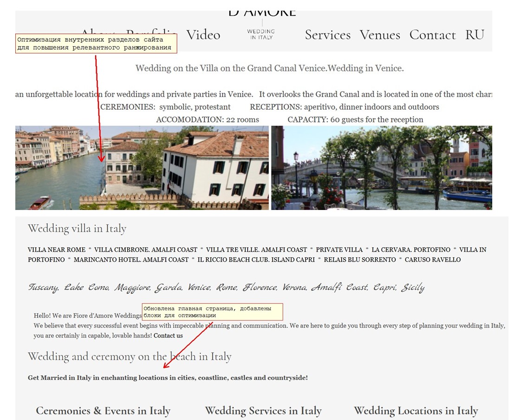This screenshot has height=420, width=515.
Task: Open the Rialto bridge garden photo
Action: point(382,168)
